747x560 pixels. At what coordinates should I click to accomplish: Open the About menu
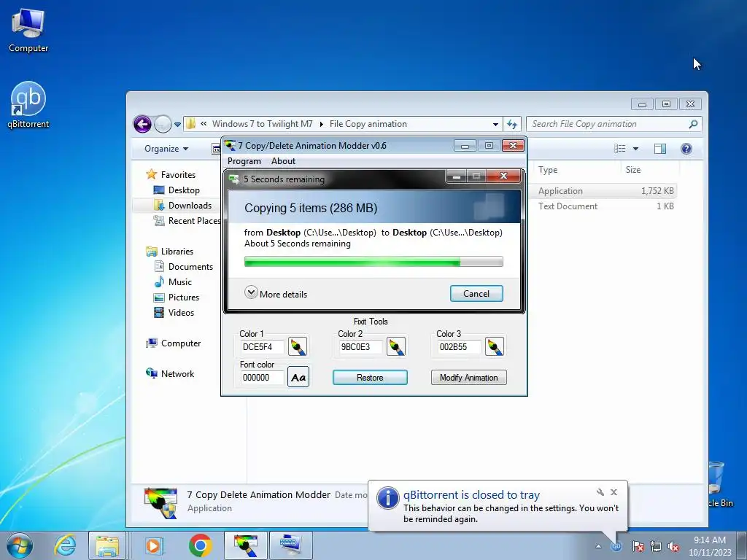point(284,161)
